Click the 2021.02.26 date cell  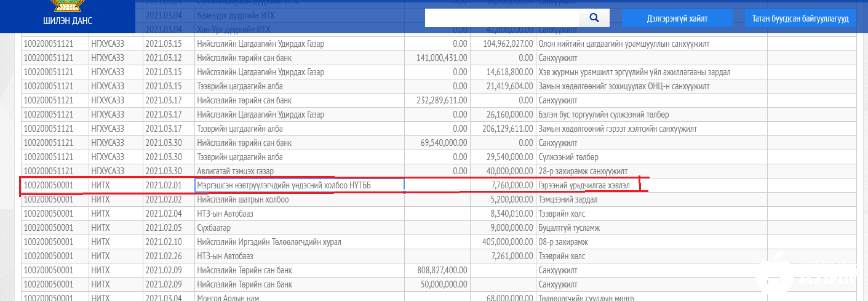[169, 256]
